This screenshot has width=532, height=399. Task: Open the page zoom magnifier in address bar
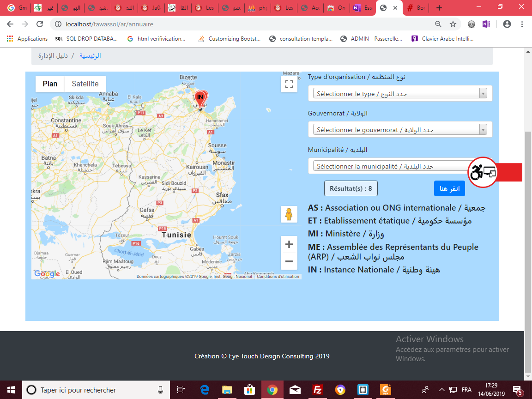click(x=438, y=24)
